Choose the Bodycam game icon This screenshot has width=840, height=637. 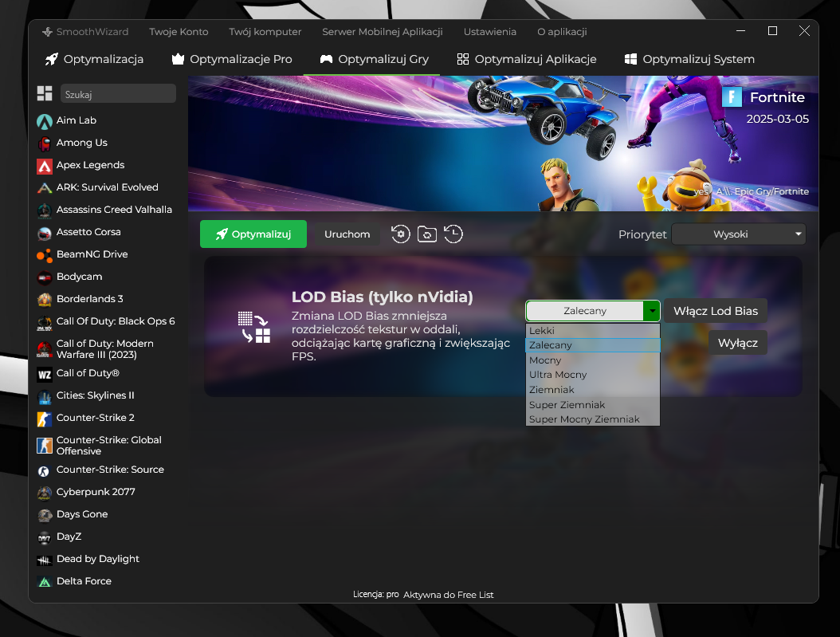45,277
